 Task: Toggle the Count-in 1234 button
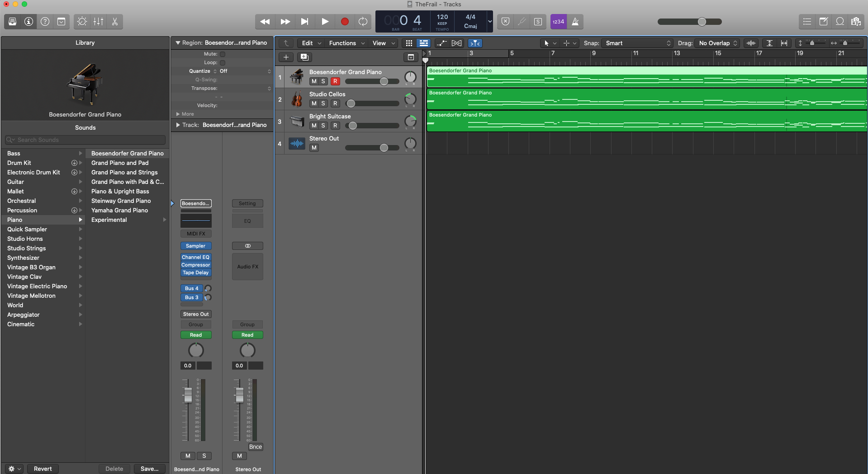click(x=559, y=21)
